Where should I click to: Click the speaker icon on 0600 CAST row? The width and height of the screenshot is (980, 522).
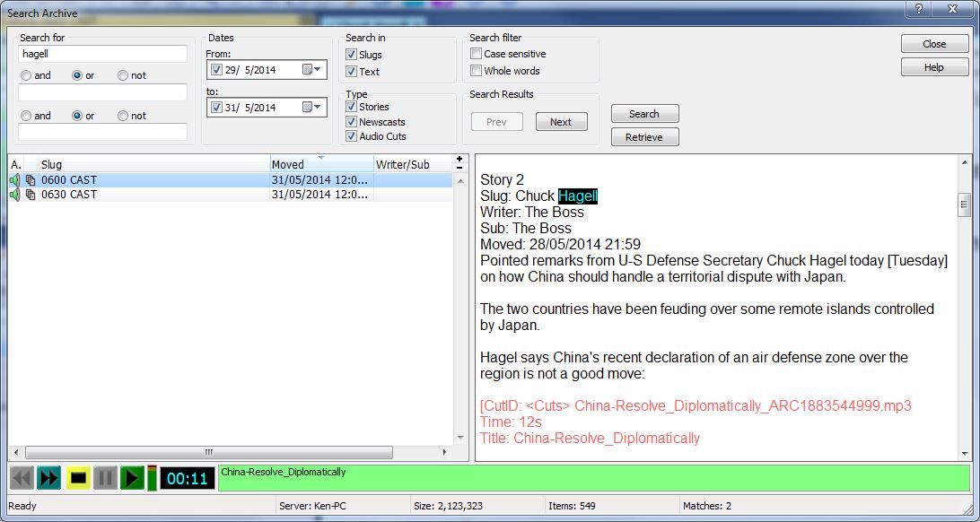(15, 180)
